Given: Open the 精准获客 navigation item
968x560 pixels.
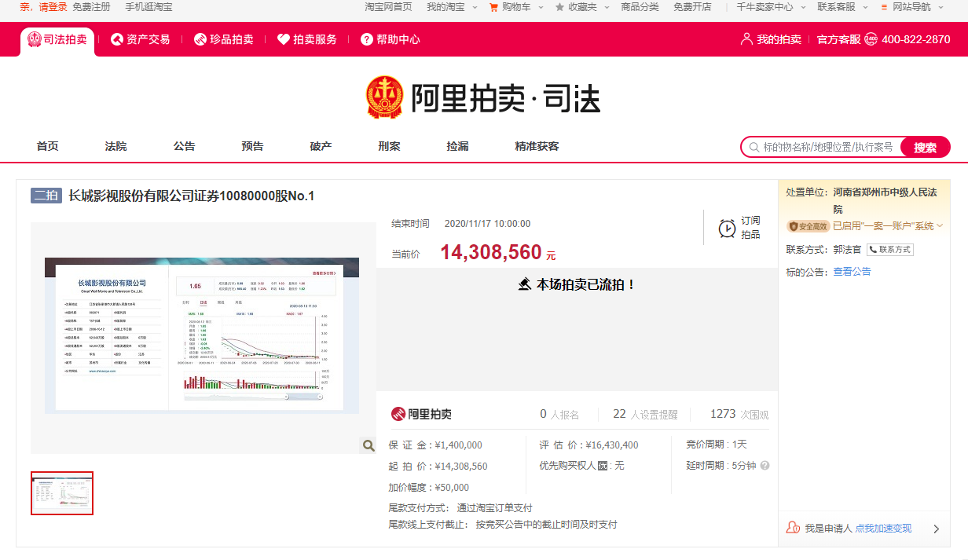Looking at the screenshot, I should coord(537,146).
